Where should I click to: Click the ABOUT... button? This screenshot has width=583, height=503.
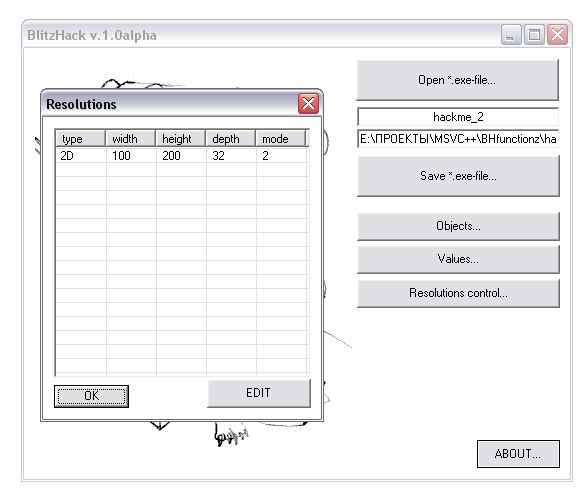(518, 454)
